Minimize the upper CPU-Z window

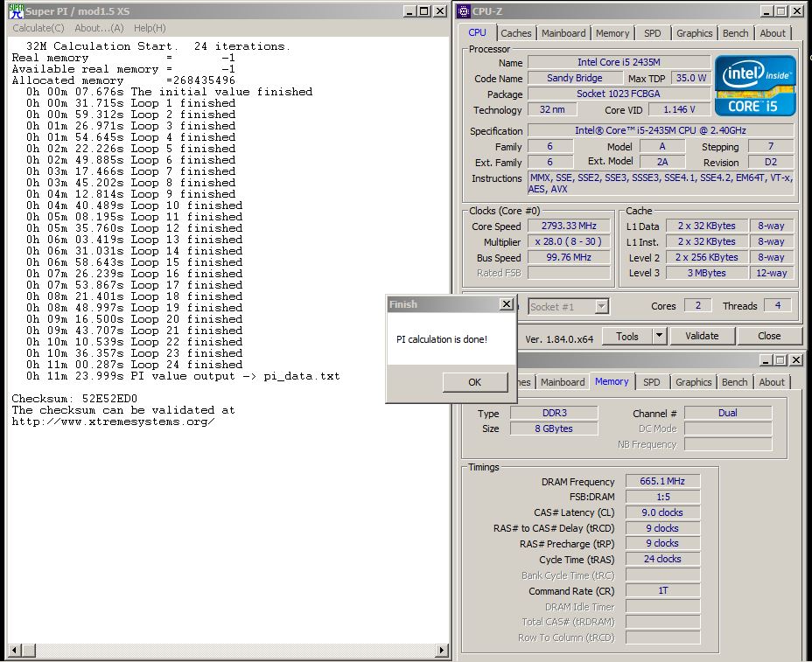point(767,10)
